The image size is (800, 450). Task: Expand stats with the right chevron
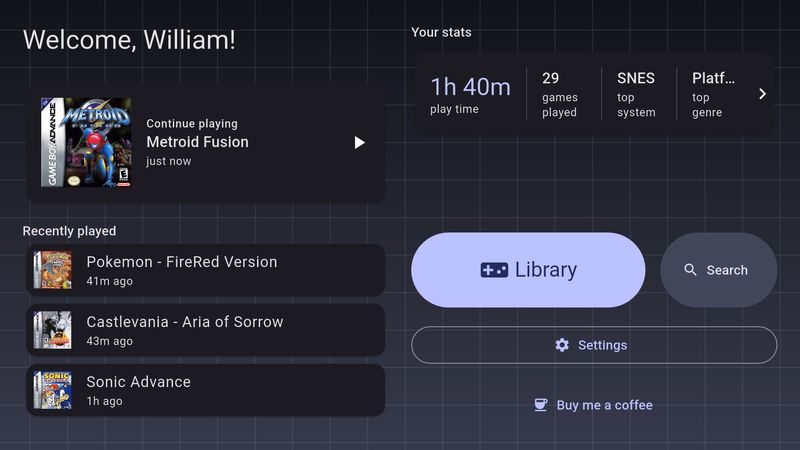762,94
